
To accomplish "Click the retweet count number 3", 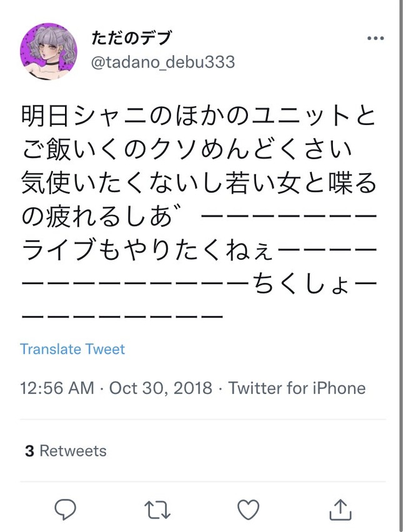I will coord(29,451).
